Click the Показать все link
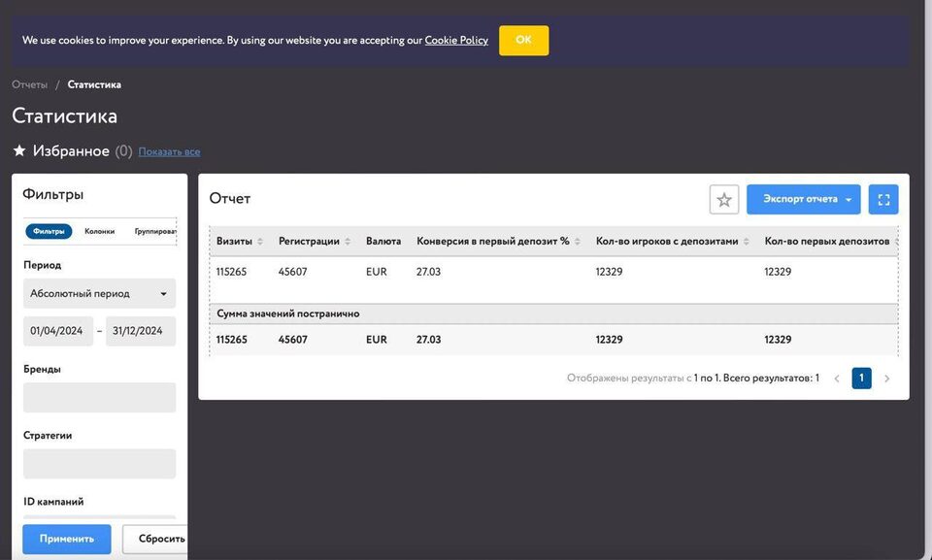This screenshot has width=932, height=560. tap(169, 152)
